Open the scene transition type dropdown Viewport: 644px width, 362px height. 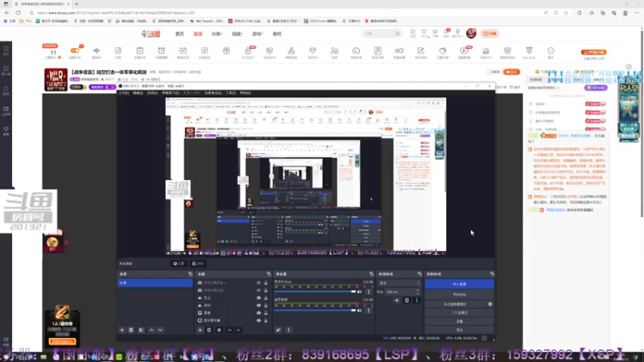(399, 283)
